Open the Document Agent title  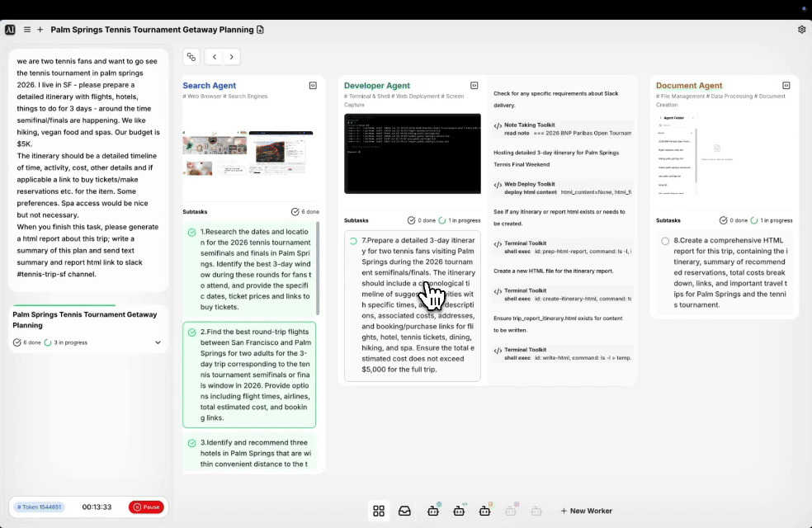689,86
